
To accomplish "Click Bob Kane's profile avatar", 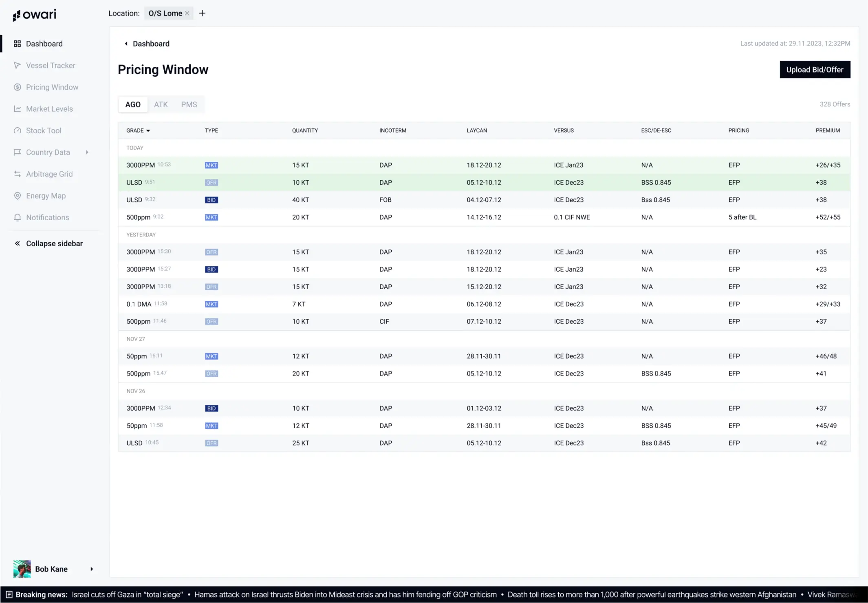I will [x=22, y=569].
